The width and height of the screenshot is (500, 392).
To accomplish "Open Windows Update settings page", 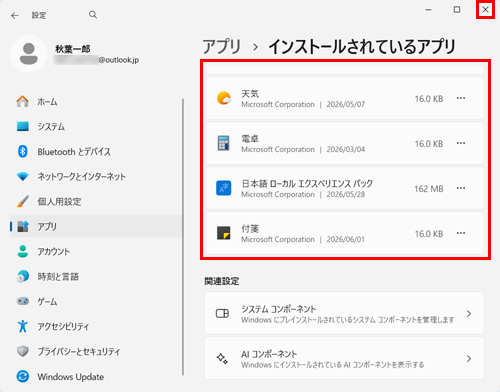I will point(96,376).
